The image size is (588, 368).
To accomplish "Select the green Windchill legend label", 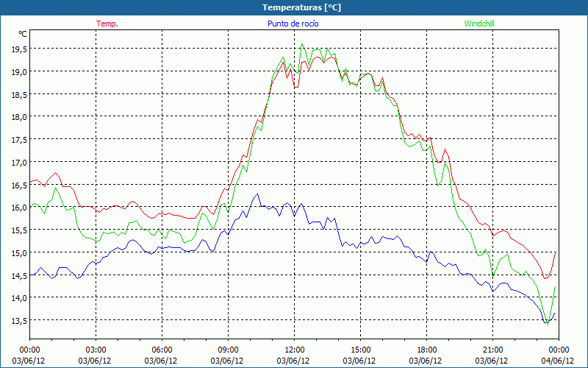I will (x=479, y=24).
